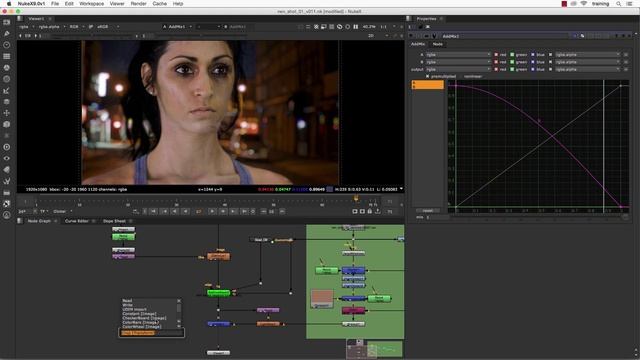This screenshot has width=640, height=360.
Task: Open the Global frame range dropdown
Action: pyautogui.click(x=62, y=211)
